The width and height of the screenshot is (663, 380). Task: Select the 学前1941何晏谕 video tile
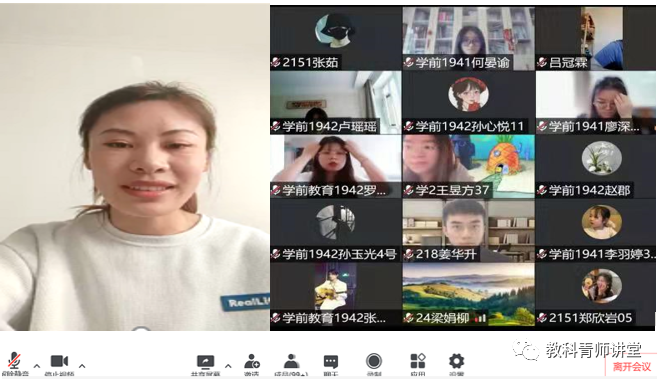(468, 38)
